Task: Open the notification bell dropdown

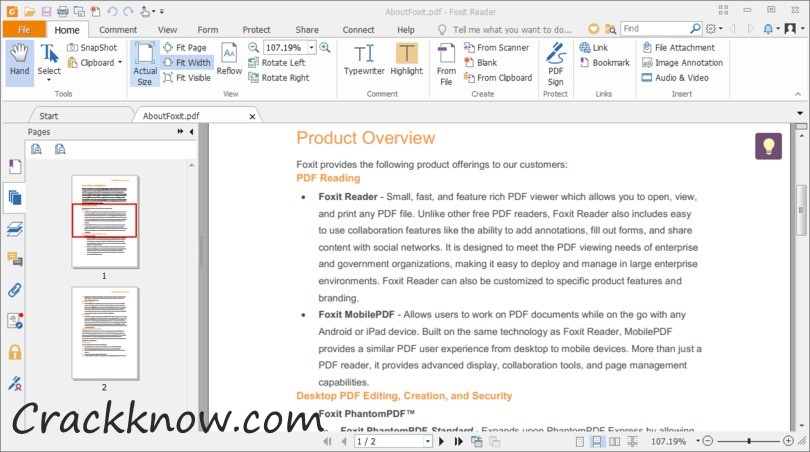Action: click(771, 28)
